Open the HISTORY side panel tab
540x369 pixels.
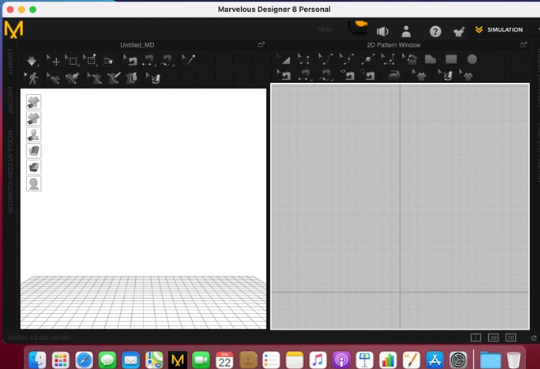10,100
